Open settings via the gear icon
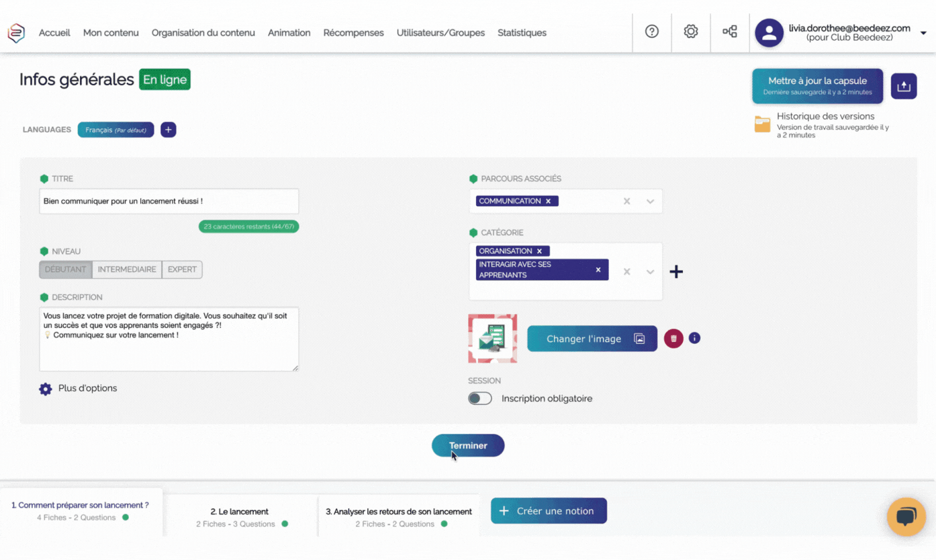The image size is (936, 560). [690, 32]
